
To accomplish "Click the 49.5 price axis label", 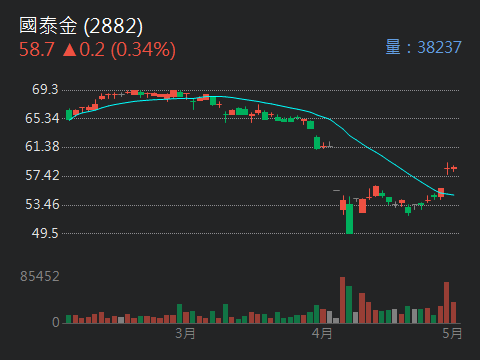I will click(45, 233).
